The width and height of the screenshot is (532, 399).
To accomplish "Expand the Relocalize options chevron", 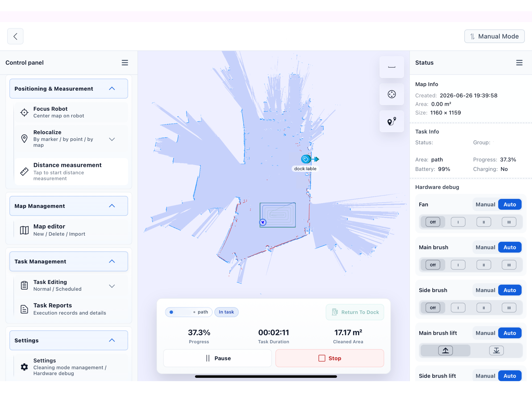I will point(112,139).
